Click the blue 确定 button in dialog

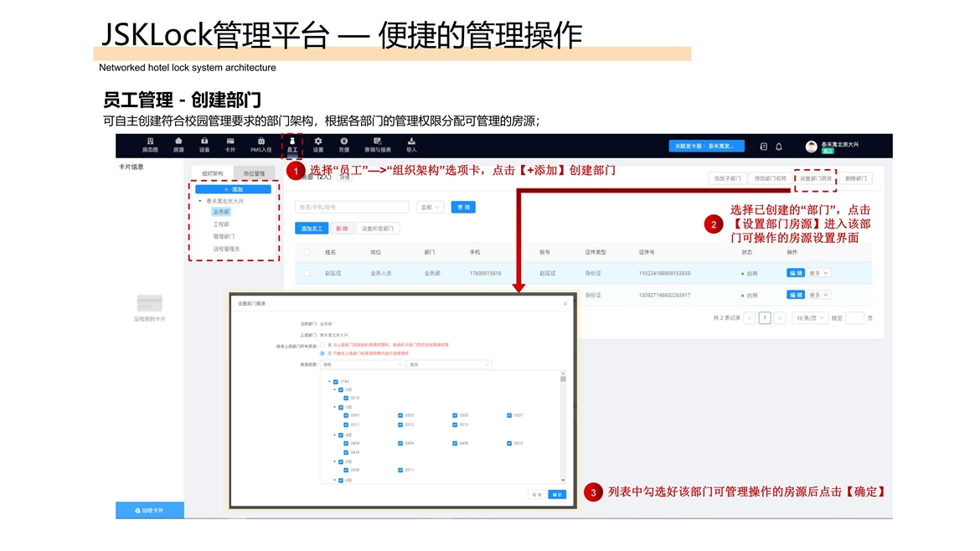click(557, 494)
